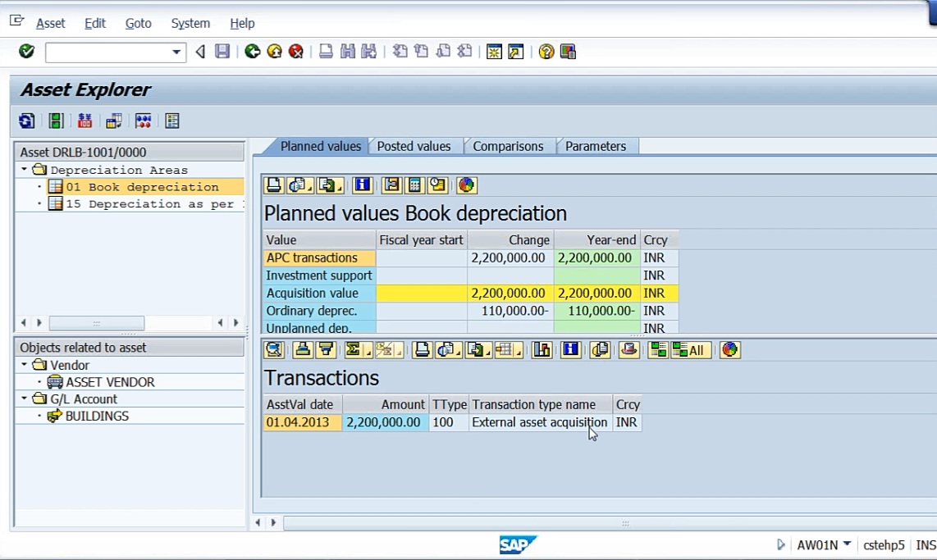Collapse the command field with the left triangle
The height and width of the screenshot is (560, 937).
200,52
